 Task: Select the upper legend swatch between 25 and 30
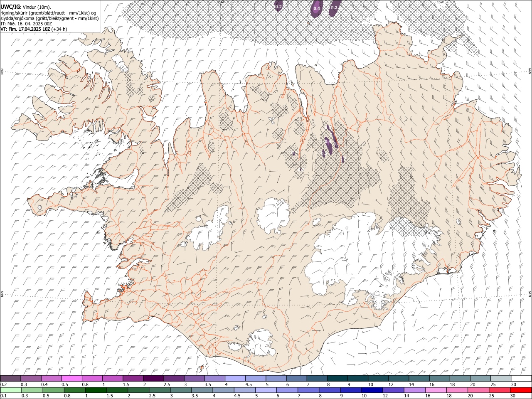tap(501, 378)
